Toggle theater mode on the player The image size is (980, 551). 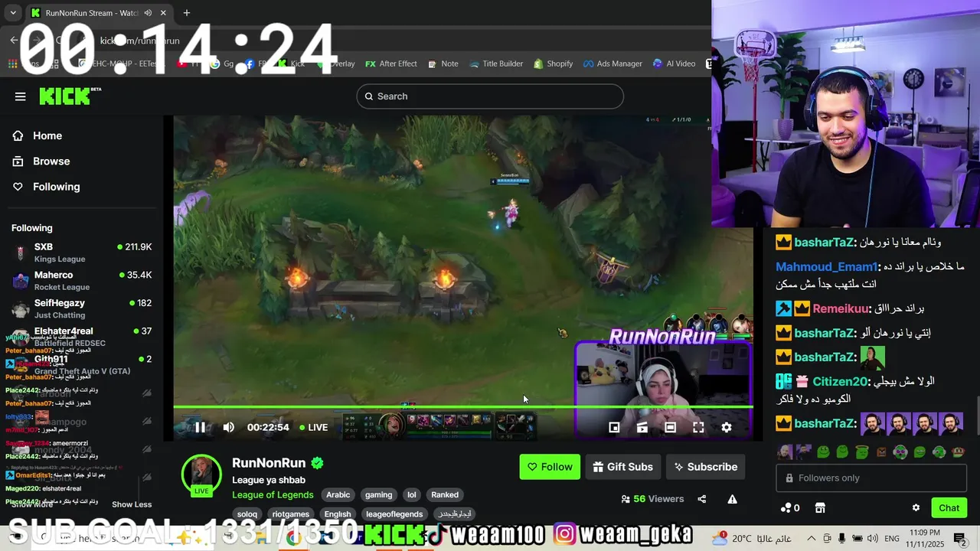(x=670, y=428)
